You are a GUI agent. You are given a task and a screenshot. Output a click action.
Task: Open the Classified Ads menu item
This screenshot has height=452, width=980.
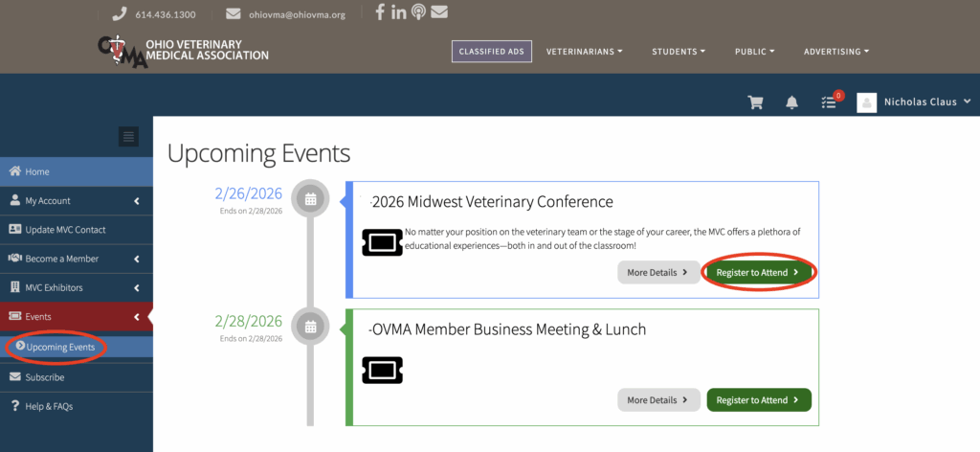click(491, 51)
